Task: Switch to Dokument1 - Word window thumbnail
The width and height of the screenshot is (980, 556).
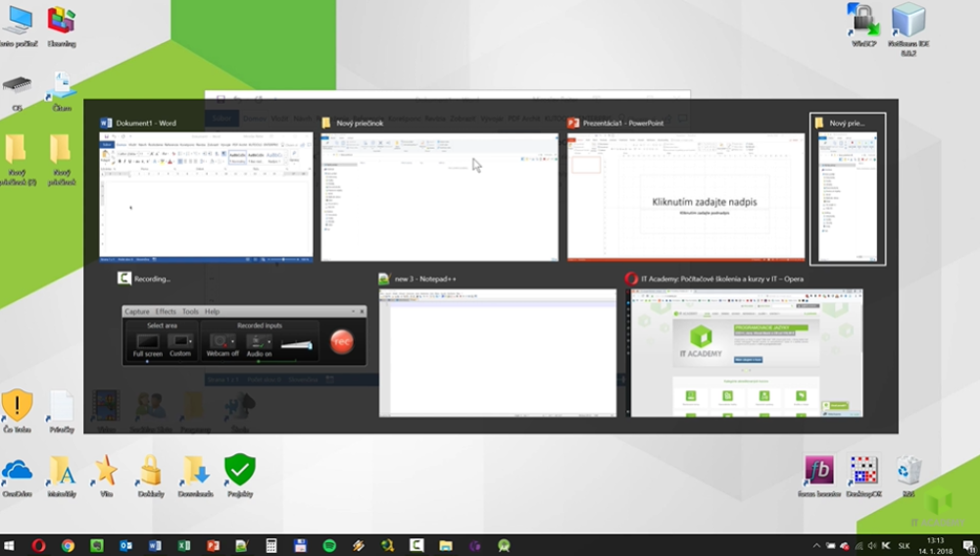Action: pyautogui.click(x=207, y=196)
